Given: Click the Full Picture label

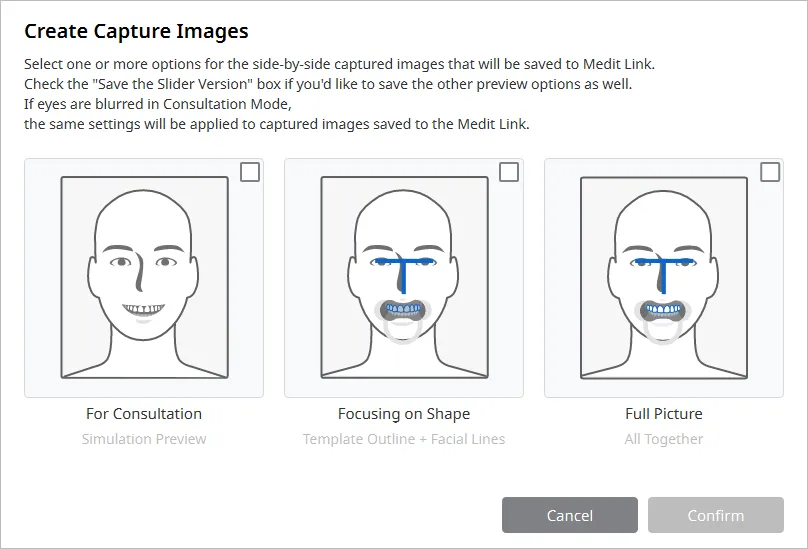Looking at the screenshot, I should (x=664, y=413).
